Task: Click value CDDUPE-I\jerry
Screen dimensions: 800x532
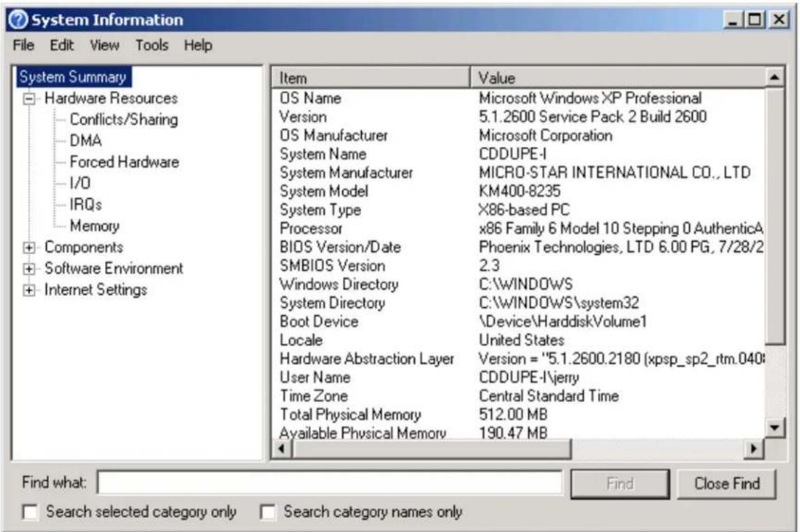Action: [528, 377]
